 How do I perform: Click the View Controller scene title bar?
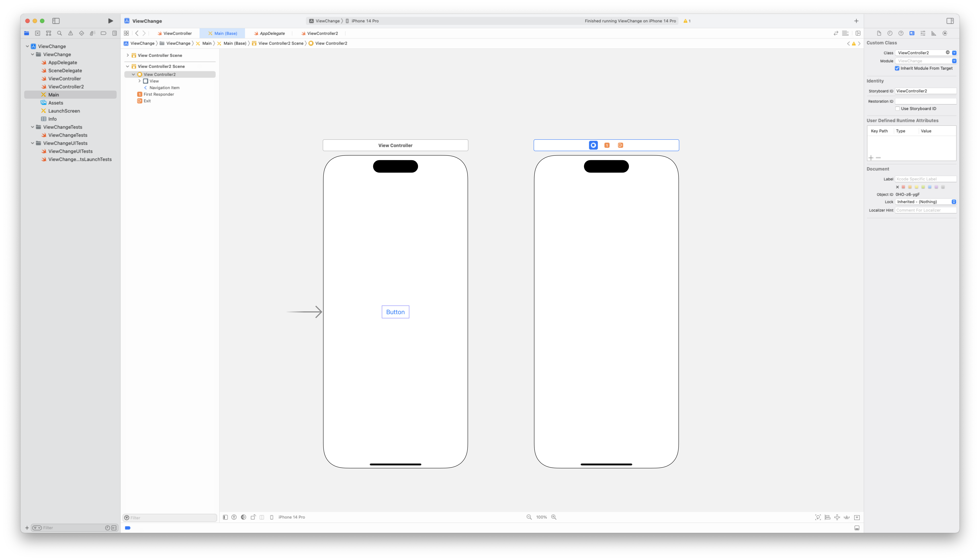pyautogui.click(x=395, y=145)
